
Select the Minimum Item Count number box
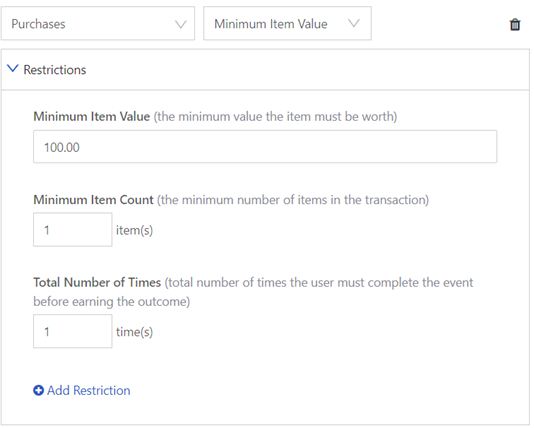tap(73, 230)
